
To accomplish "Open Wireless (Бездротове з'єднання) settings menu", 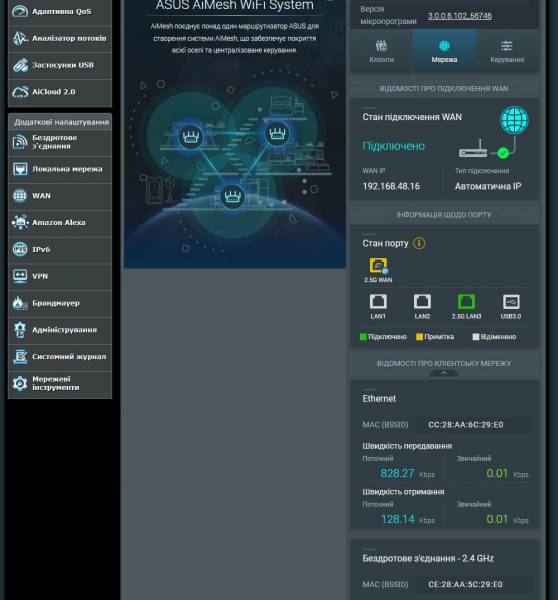I will coord(60,142).
